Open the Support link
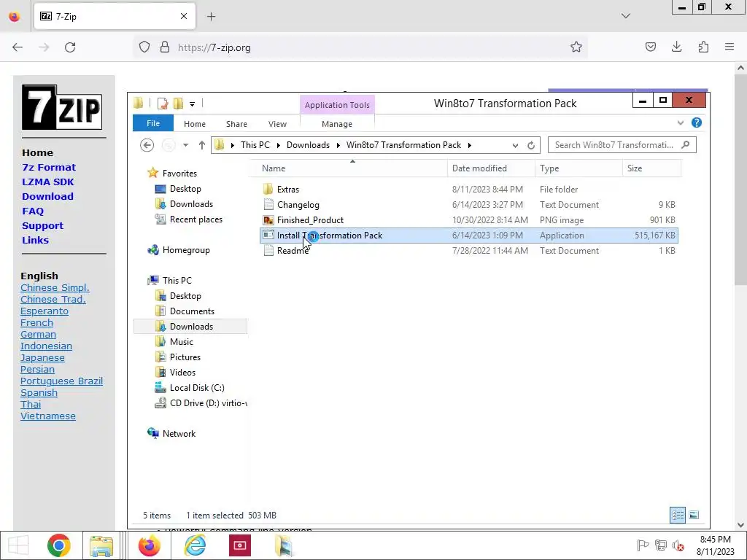This screenshot has width=747, height=560. [42, 226]
